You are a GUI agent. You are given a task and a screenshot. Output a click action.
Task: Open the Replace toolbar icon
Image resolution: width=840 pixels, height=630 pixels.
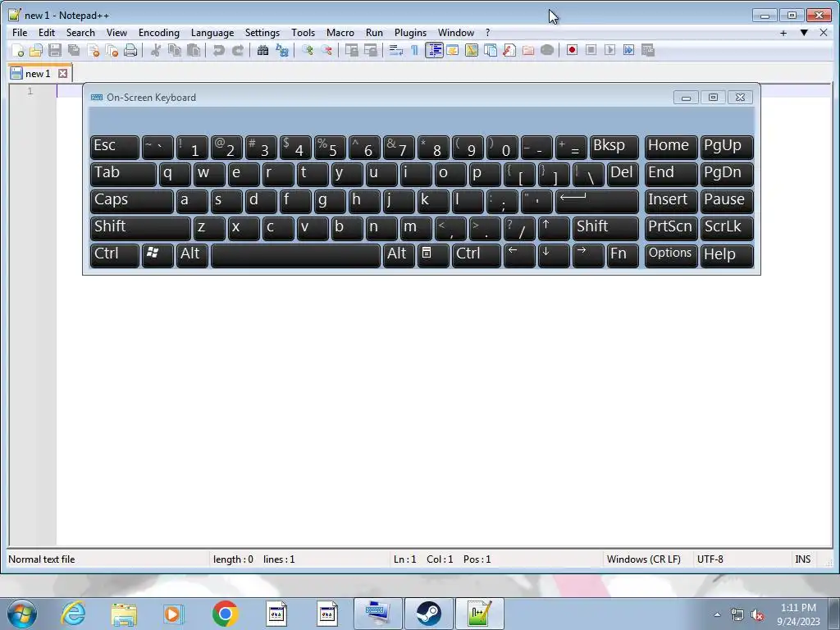coord(282,50)
